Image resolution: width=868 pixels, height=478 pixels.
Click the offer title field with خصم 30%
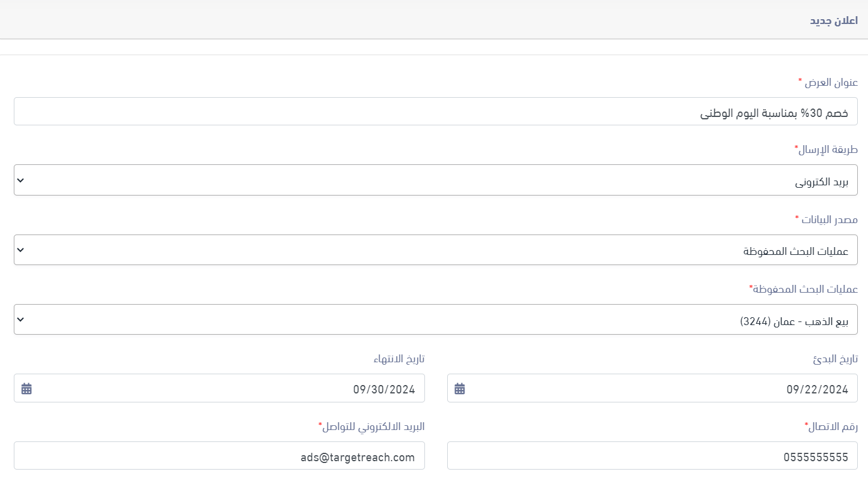point(435,112)
